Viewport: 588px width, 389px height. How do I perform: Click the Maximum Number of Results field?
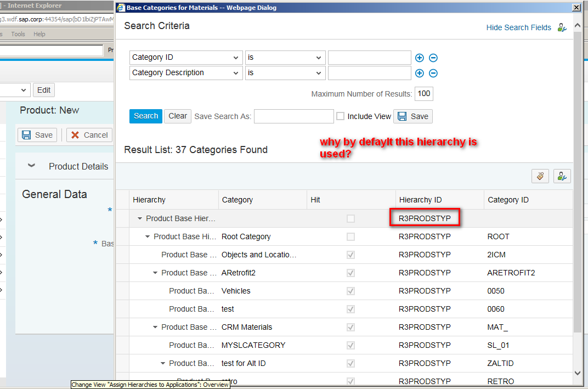point(424,94)
